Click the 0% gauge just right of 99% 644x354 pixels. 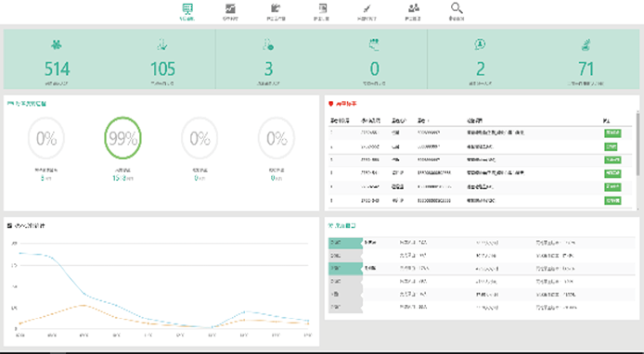pyautogui.click(x=200, y=138)
